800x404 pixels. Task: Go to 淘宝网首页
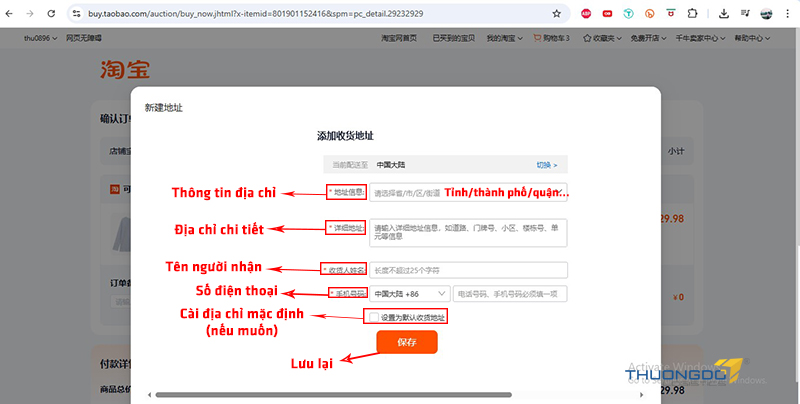(399, 38)
